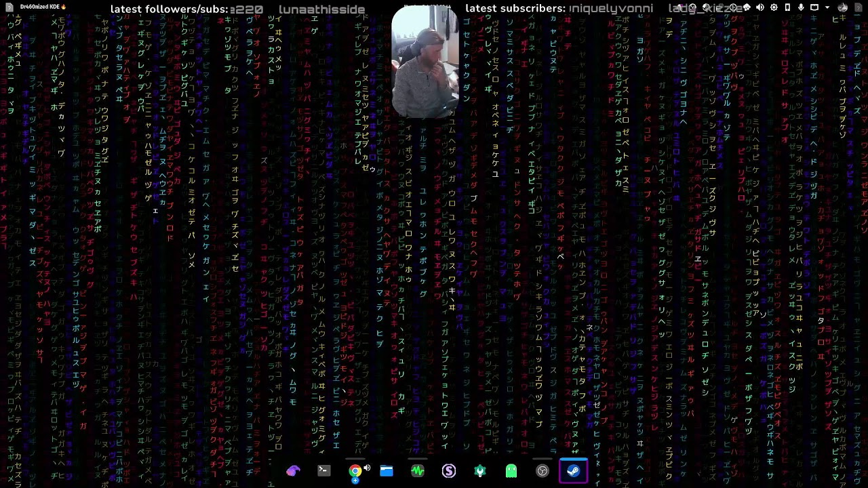Open the brightness tray icon
The height and width of the screenshot is (488, 868).
click(774, 7)
